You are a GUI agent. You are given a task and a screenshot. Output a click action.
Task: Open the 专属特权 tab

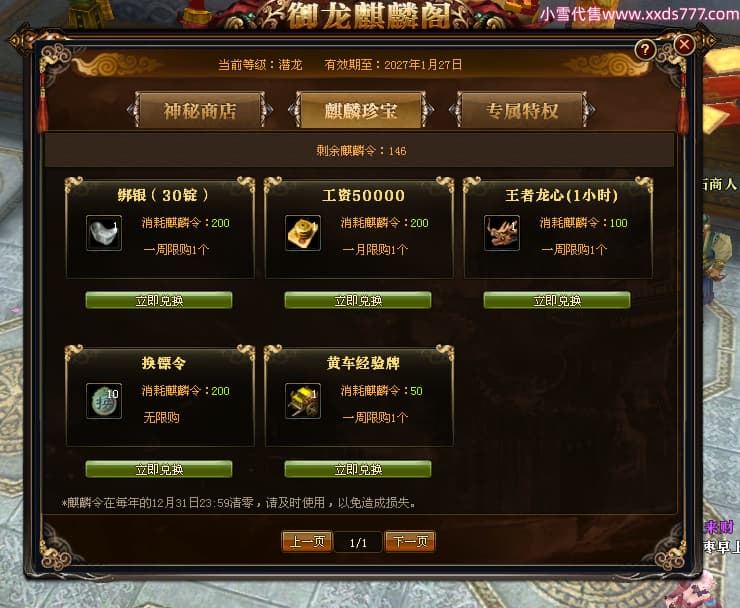(522, 110)
